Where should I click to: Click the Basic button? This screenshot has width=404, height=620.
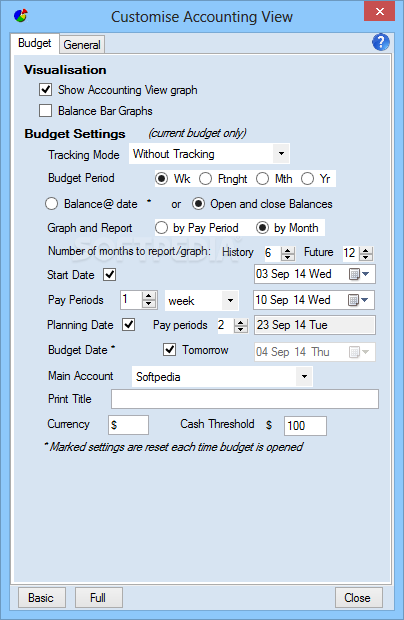pos(42,597)
